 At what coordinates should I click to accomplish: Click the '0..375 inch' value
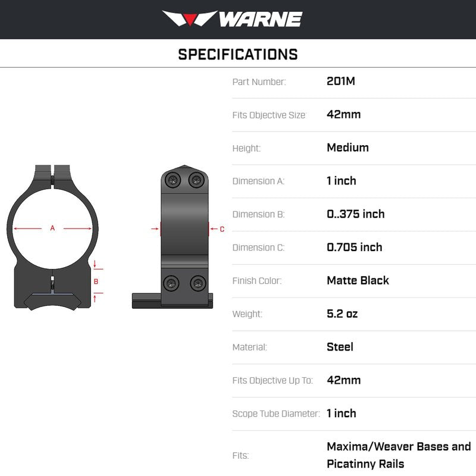coord(355,214)
